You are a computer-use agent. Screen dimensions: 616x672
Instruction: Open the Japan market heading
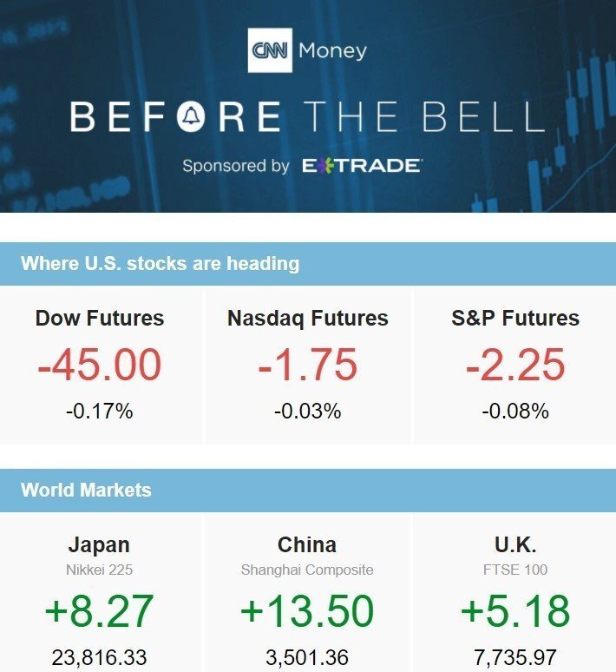pos(99,545)
